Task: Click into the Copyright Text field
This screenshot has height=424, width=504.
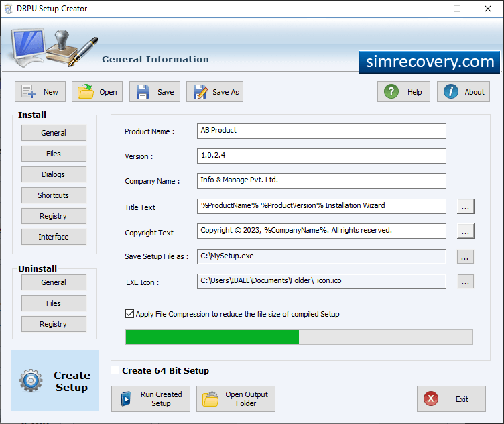Action: [322, 231]
